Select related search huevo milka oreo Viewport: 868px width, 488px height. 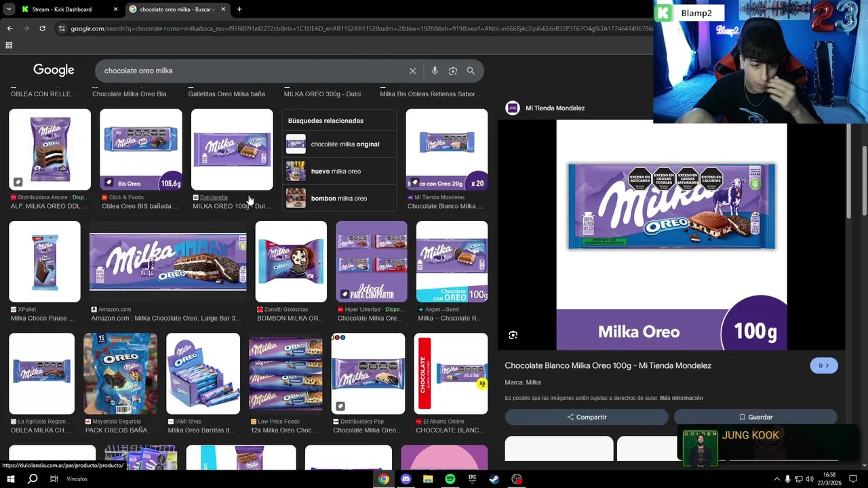(x=339, y=171)
